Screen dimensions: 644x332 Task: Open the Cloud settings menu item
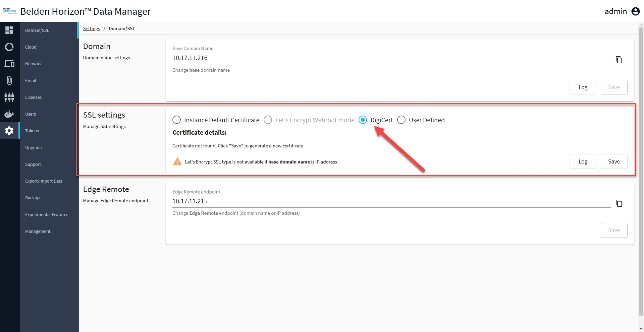tap(49, 47)
